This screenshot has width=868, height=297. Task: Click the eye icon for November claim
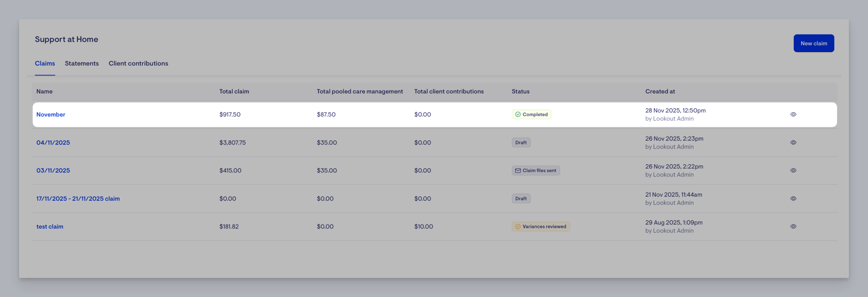coord(793,114)
